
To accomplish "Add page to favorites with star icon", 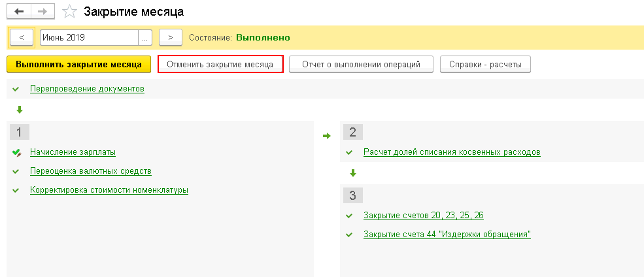I will [x=69, y=12].
